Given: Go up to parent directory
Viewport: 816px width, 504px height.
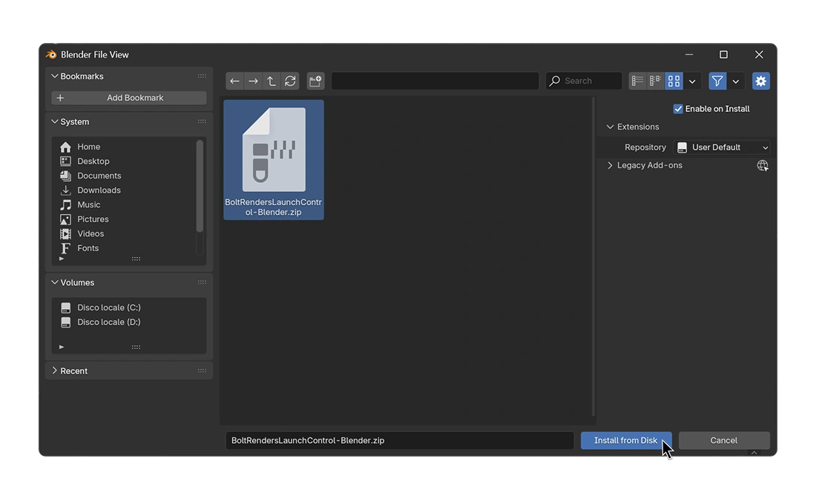Looking at the screenshot, I should (x=272, y=81).
